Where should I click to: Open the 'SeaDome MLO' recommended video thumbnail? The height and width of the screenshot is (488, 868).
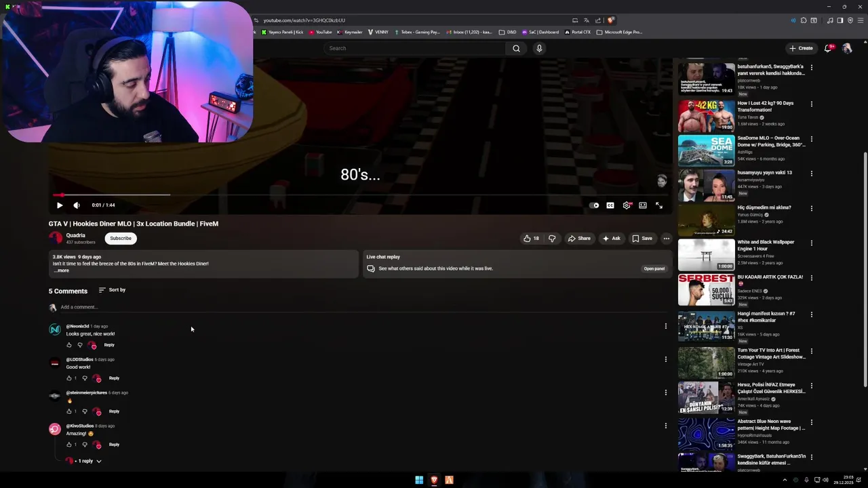click(x=706, y=150)
